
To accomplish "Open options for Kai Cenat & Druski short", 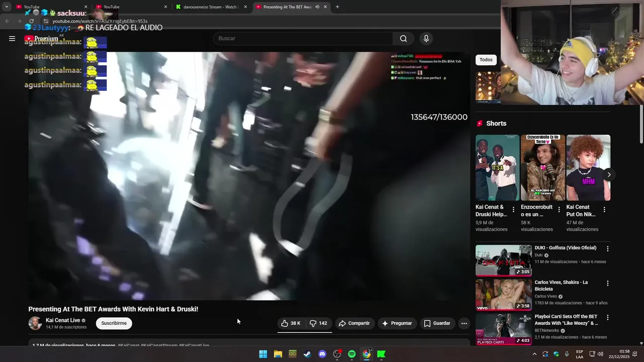I will click(x=514, y=210).
